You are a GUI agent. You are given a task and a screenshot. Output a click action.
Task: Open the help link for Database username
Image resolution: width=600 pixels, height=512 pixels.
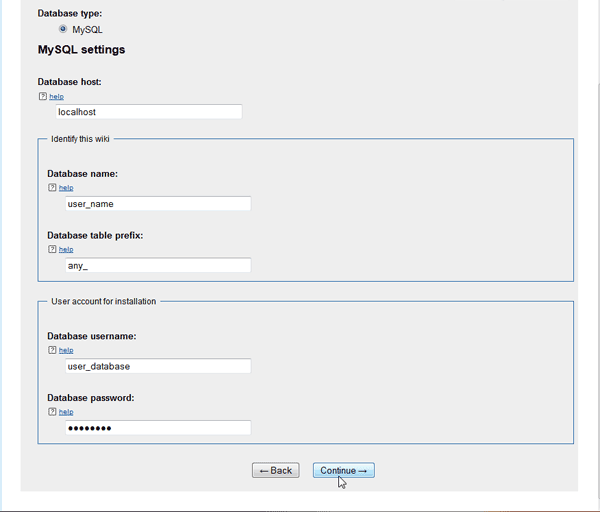66,350
